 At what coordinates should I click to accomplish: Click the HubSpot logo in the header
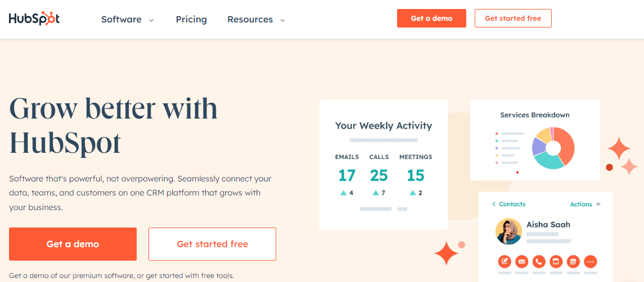(34, 19)
